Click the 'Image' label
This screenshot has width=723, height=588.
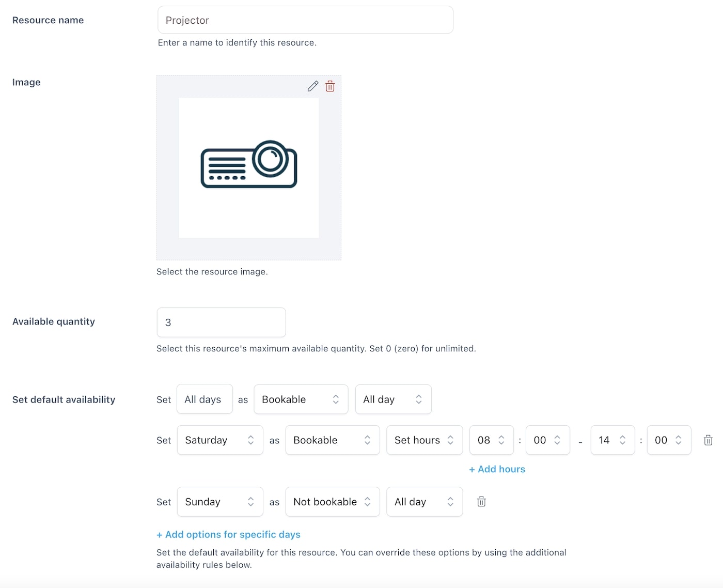tap(26, 82)
